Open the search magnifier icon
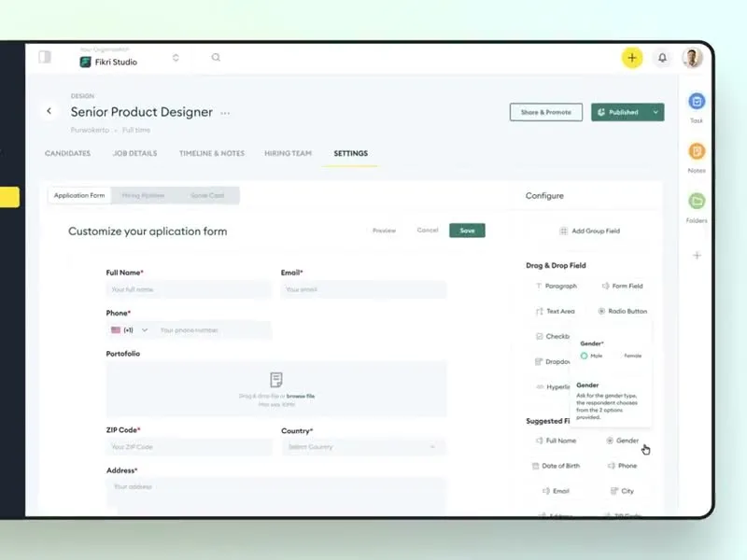Image resolution: width=747 pixels, height=560 pixels. pyautogui.click(x=216, y=58)
